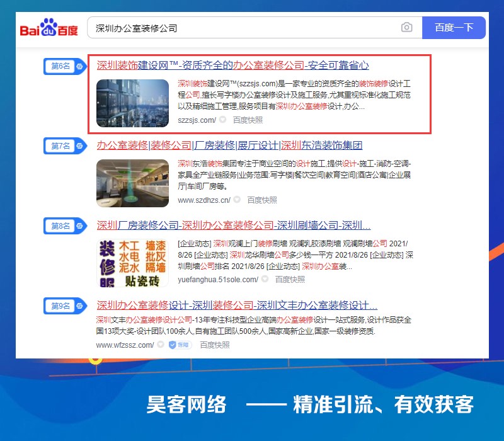The height and width of the screenshot is (441, 504).
Task: Click the 保障 shield badge icon
Action: point(180,345)
